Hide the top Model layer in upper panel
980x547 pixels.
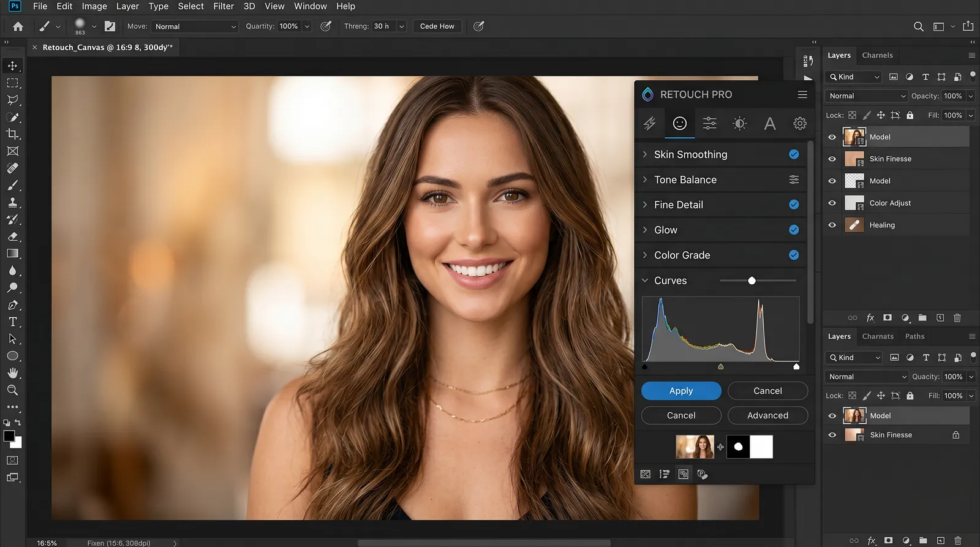pyautogui.click(x=832, y=137)
